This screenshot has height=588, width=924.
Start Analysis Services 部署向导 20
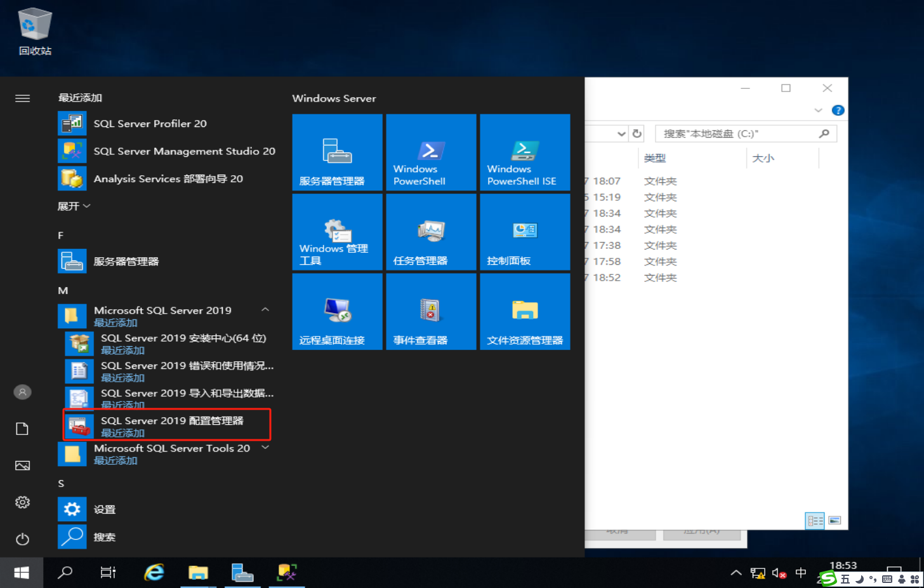click(168, 179)
